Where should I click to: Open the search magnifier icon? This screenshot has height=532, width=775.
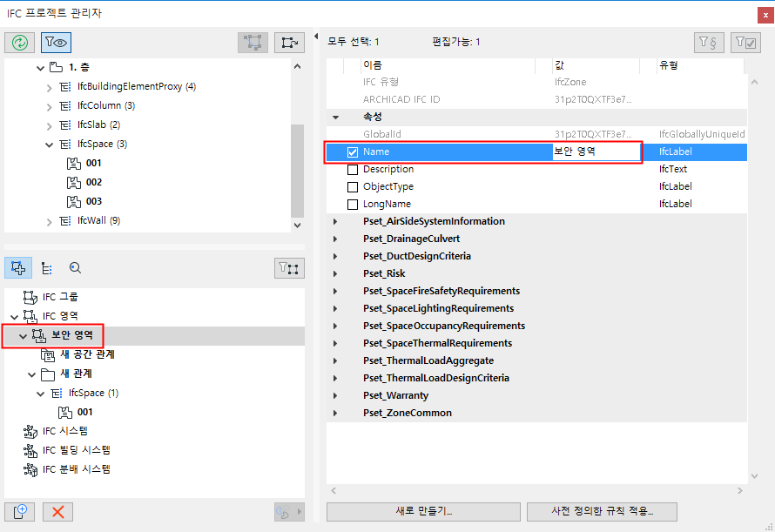[x=75, y=267]
